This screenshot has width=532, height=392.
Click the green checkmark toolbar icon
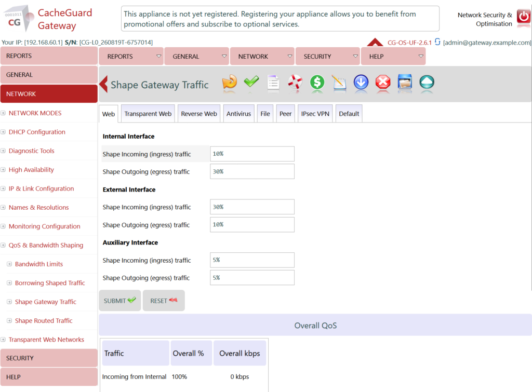click(251, 82)
